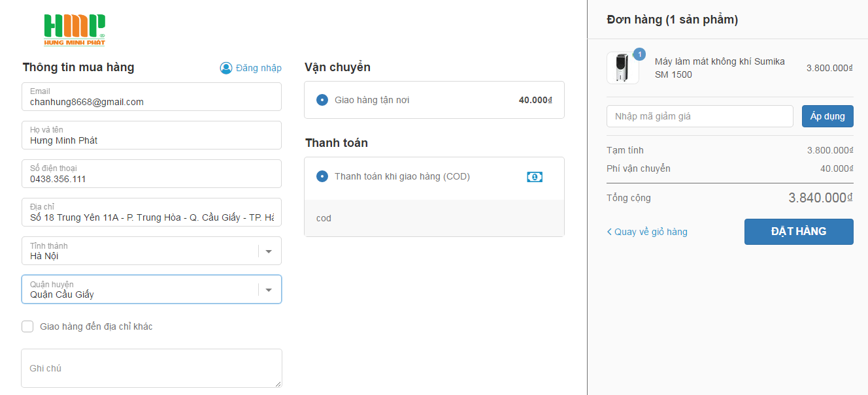Open the Tỉnh thành dropdown
Image resolution: width=868 pixels, height=395 pixels.
pos(268,251)
